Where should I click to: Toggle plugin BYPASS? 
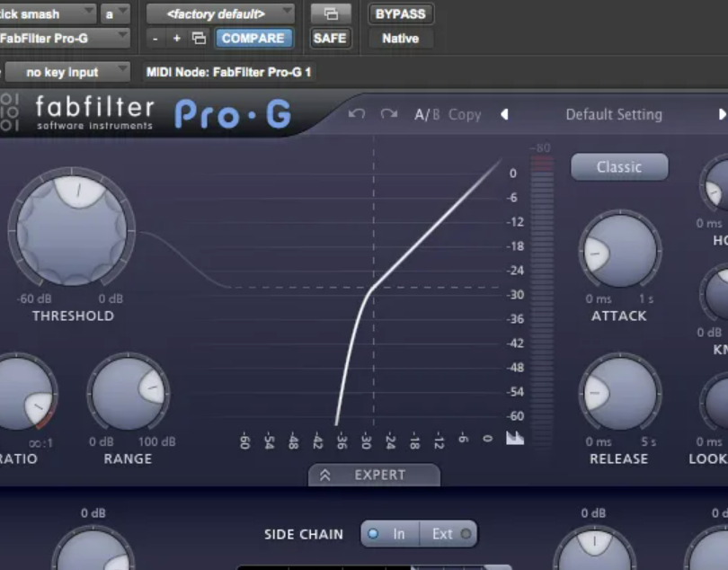tap(400, 14)
